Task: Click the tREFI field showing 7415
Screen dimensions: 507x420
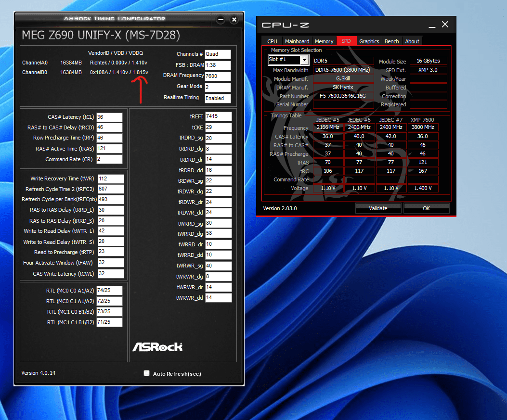Action: pyautogui.click(x=218, y=116)
